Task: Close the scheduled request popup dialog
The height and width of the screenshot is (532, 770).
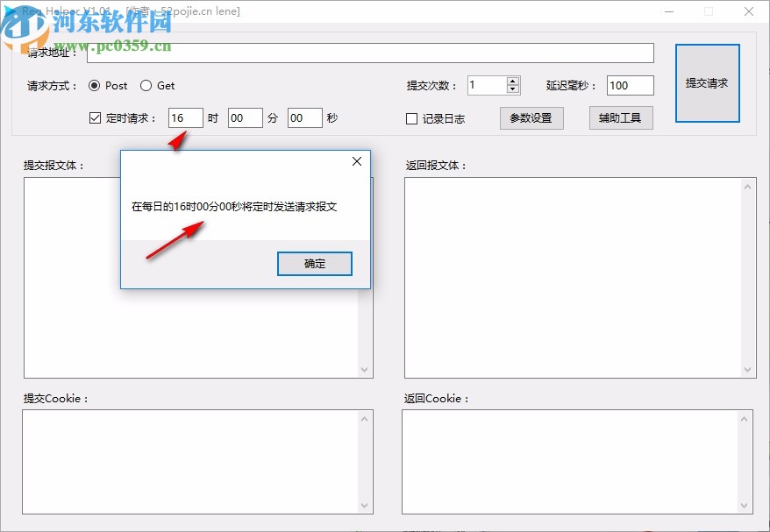Action: [356, 161]
